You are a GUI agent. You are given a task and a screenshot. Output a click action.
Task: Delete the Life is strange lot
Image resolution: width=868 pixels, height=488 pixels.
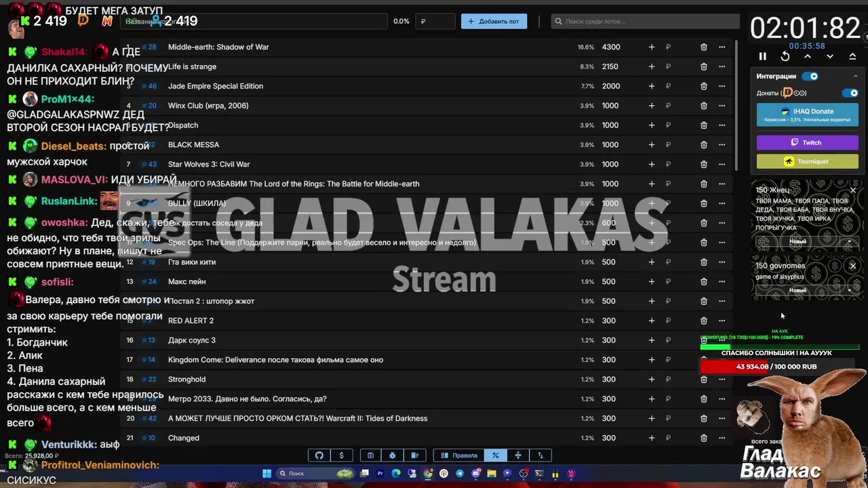coord(704,66)
